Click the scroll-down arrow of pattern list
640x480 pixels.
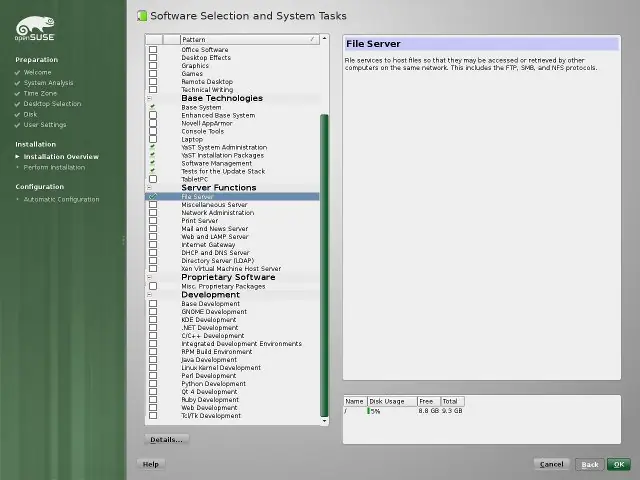pyautogui.click(x=324, y=420)
